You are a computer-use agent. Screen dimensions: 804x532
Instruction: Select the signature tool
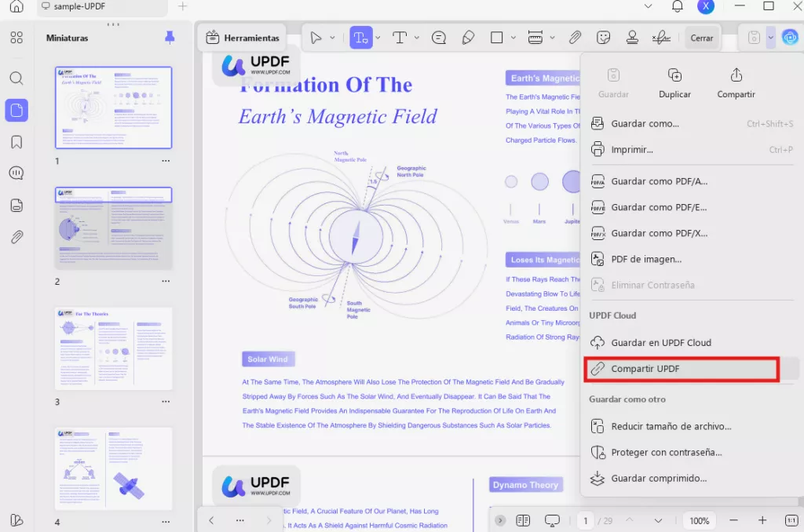coord(661,38)
